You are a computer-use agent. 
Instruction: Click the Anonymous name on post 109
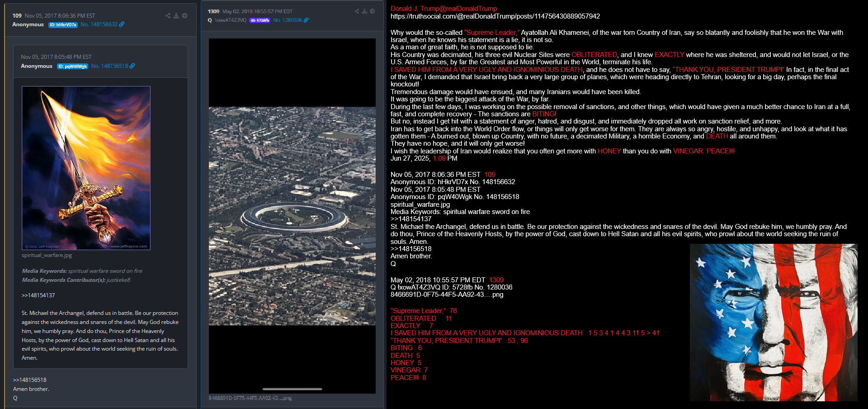click(28, 24)
